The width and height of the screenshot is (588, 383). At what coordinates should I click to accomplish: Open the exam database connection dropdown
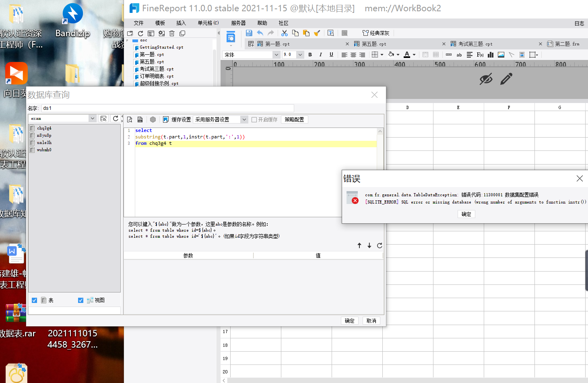point(93,118)
